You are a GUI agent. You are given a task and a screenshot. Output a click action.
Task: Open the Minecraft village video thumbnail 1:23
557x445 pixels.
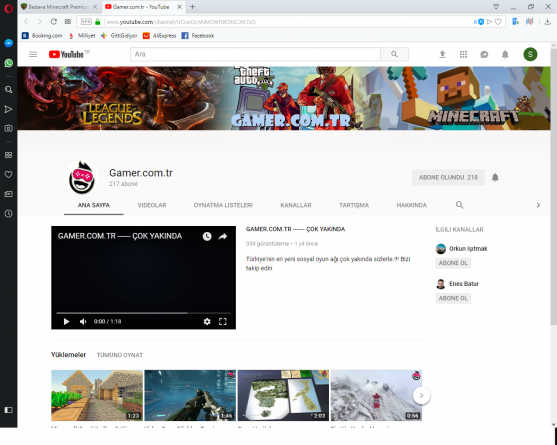tap(97, 395)
